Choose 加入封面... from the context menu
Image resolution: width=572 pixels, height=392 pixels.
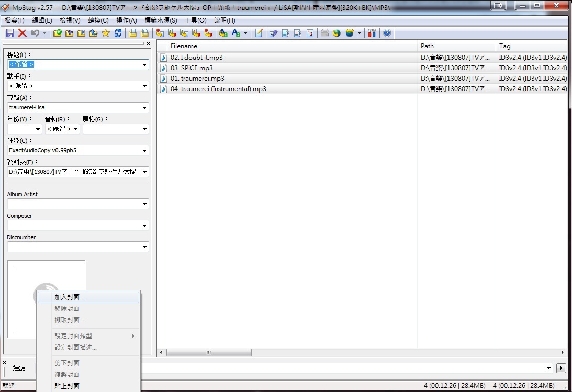point(88,297)
